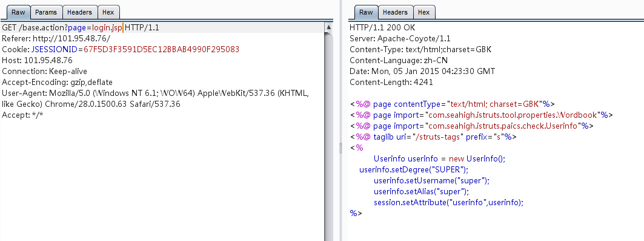Click the Chrome/28.0.1500.63 Safari line

(x=91, y=104)
